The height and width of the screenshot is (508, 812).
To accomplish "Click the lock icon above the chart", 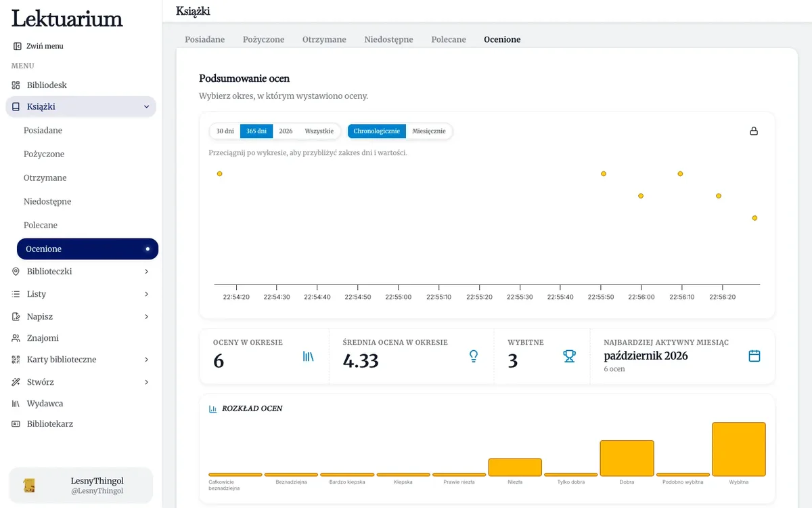I will pyautogui.click(x=754, y=131).
